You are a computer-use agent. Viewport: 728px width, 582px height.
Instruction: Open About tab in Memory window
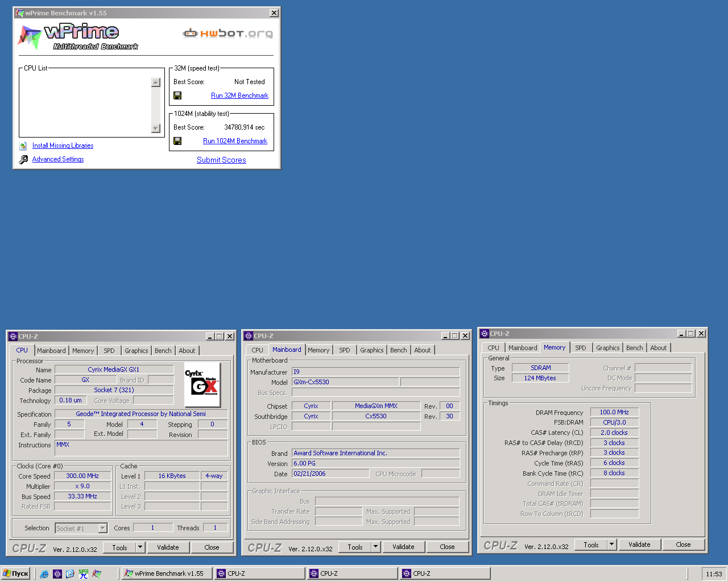click(659, 348)
